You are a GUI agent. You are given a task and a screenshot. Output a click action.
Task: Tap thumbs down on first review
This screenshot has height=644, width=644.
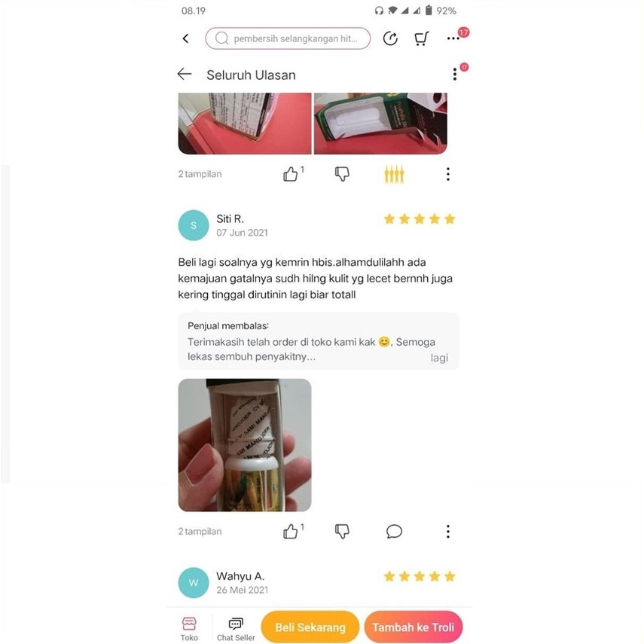[x=342, y=174]
